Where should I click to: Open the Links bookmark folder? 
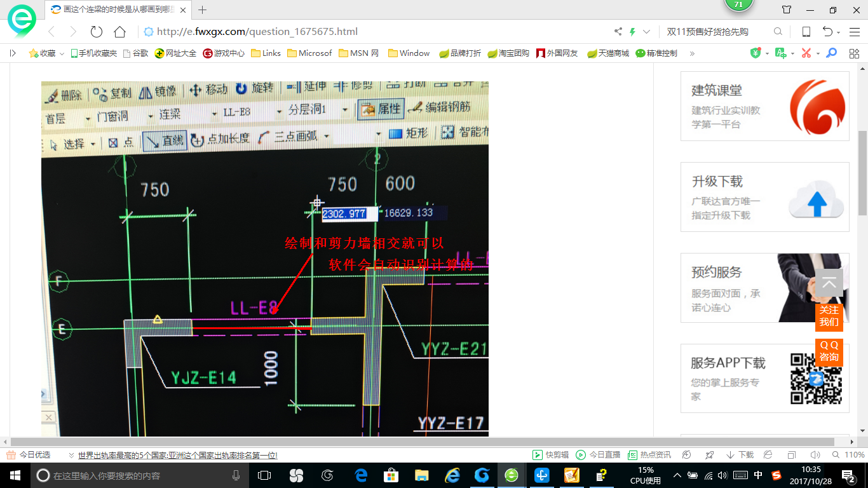266,53
